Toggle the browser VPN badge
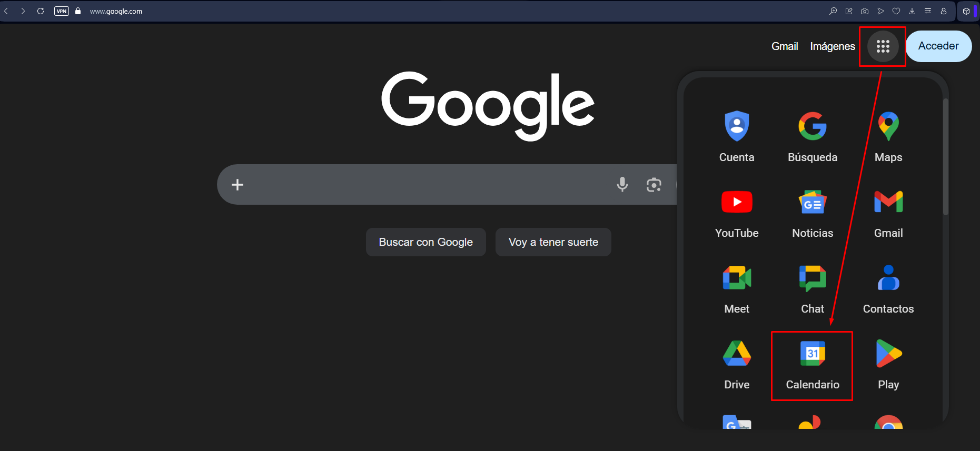 click(62, 11)
